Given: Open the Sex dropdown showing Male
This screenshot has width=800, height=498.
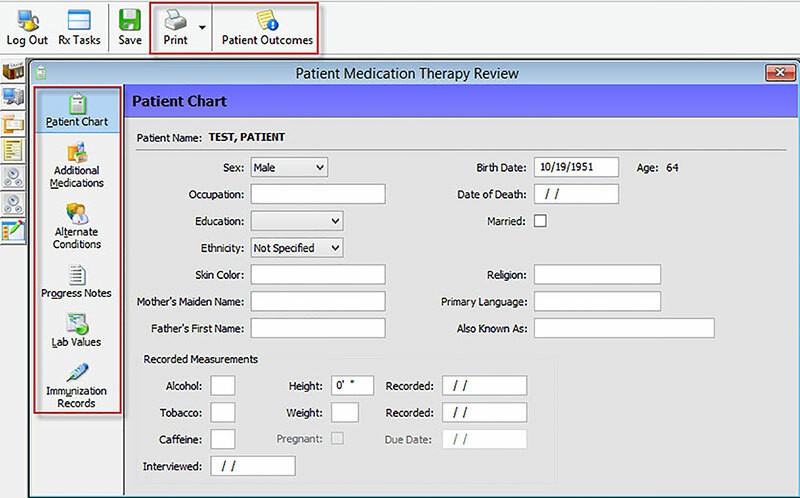Looking at the screenshot, I should (x=289, y=167).
